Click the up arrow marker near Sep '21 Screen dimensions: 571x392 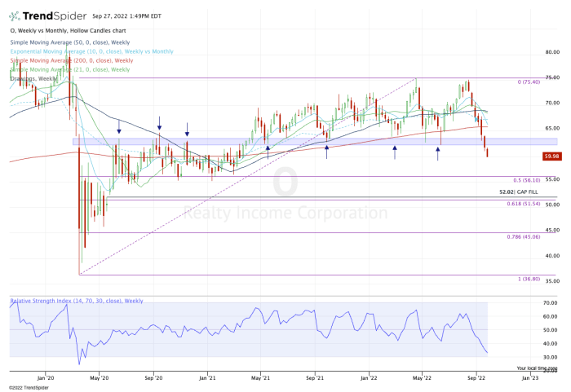327,148
